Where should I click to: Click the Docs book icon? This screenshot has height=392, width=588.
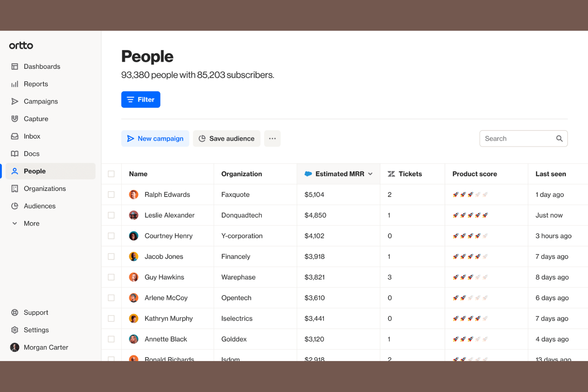click(x=15, y=154)
